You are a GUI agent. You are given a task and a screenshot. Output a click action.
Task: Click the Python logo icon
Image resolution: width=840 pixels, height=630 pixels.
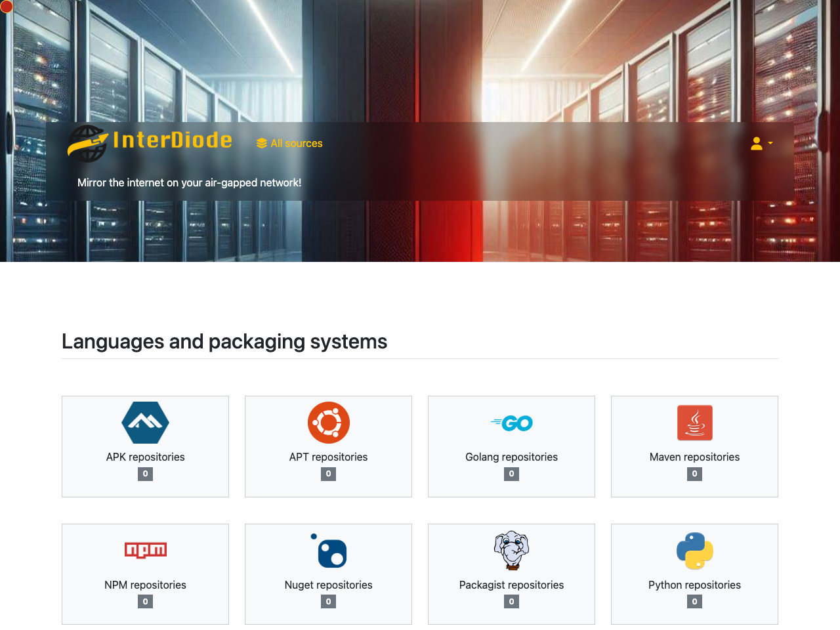(694, 551)
